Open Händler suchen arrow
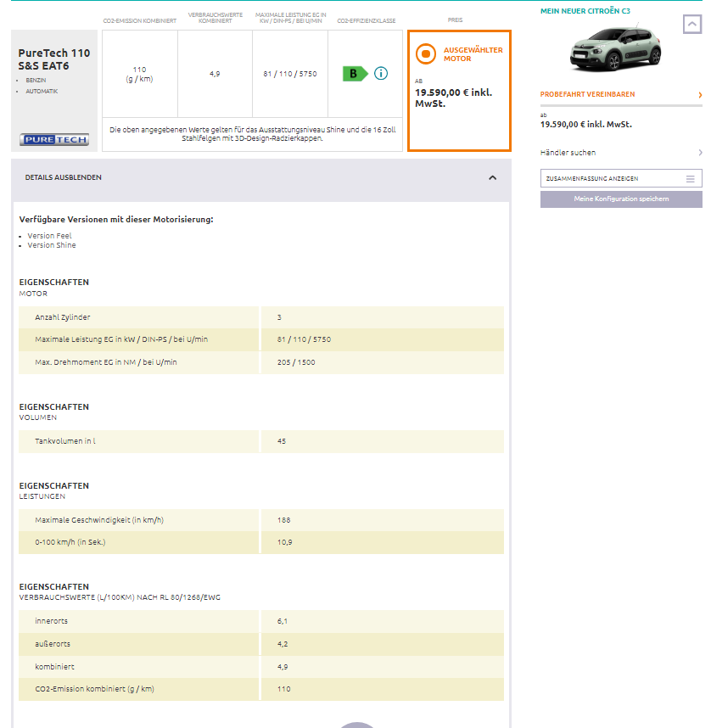The width and height of the screenshot is (711, 728). click(700, 152)
